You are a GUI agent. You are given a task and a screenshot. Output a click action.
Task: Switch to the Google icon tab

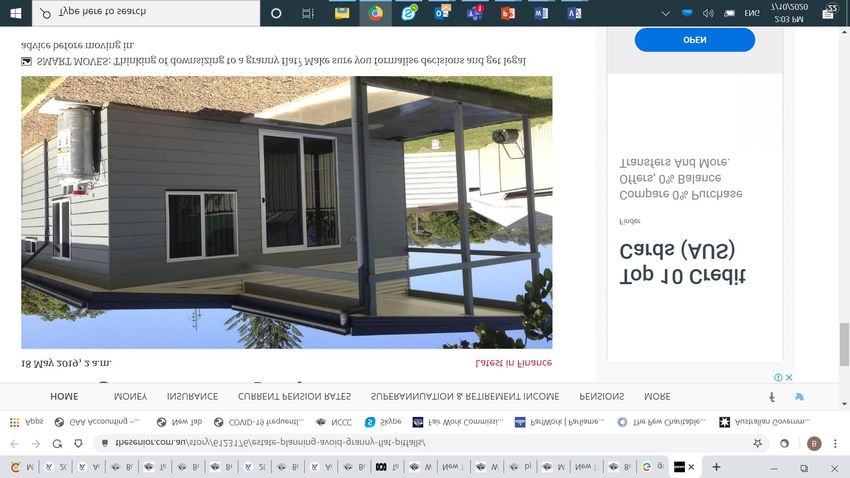653,467
